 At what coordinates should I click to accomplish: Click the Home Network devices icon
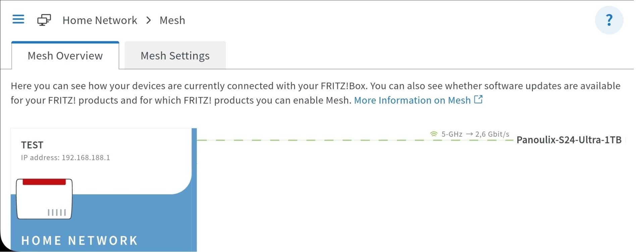(44, 20)
